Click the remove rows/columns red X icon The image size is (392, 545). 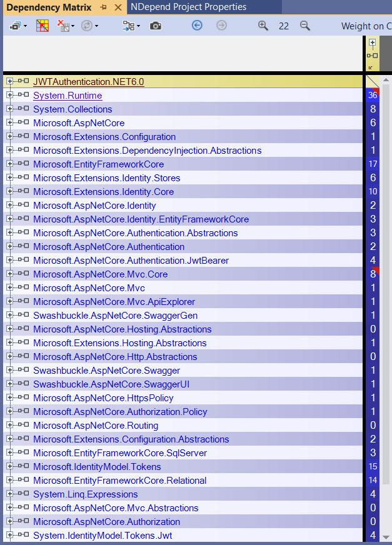[x=63, y=26]
